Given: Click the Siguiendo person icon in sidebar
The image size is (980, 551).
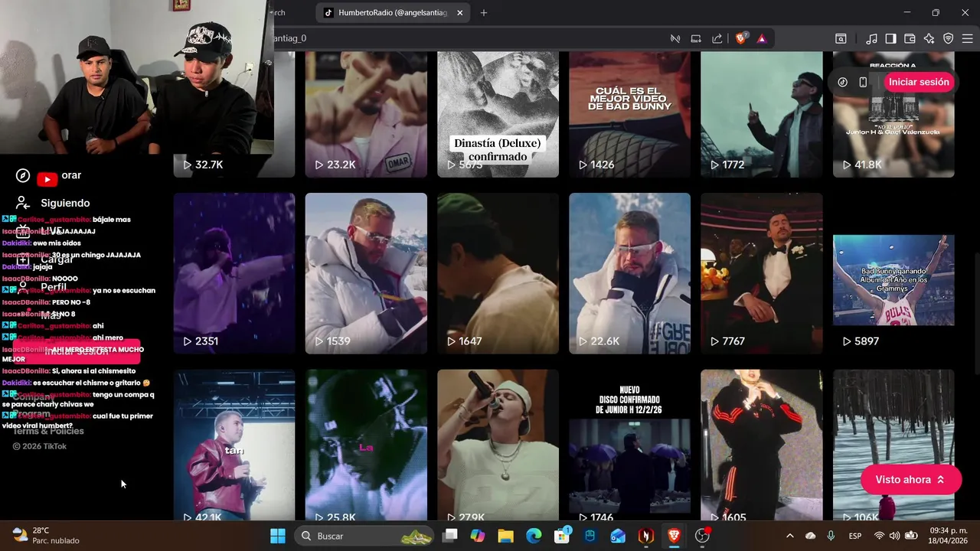Looking at the screenshot, I should point(23,203).
